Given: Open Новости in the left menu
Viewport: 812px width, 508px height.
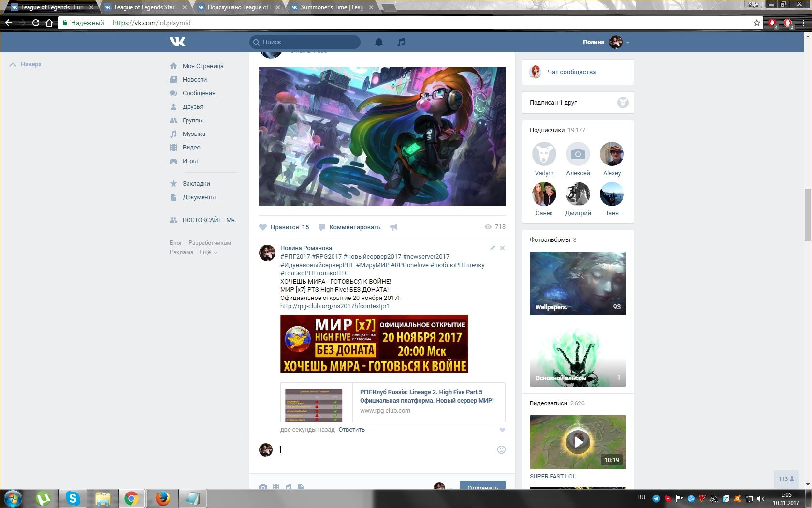Looking at the screenshot, I should pyautogui.click(x=195, y=80).
